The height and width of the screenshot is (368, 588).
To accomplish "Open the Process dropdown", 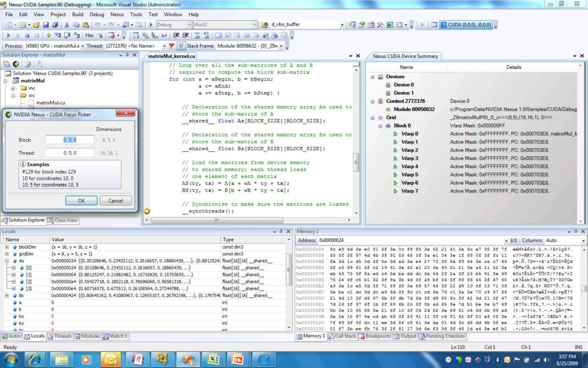I will click(x=82, y=46).
